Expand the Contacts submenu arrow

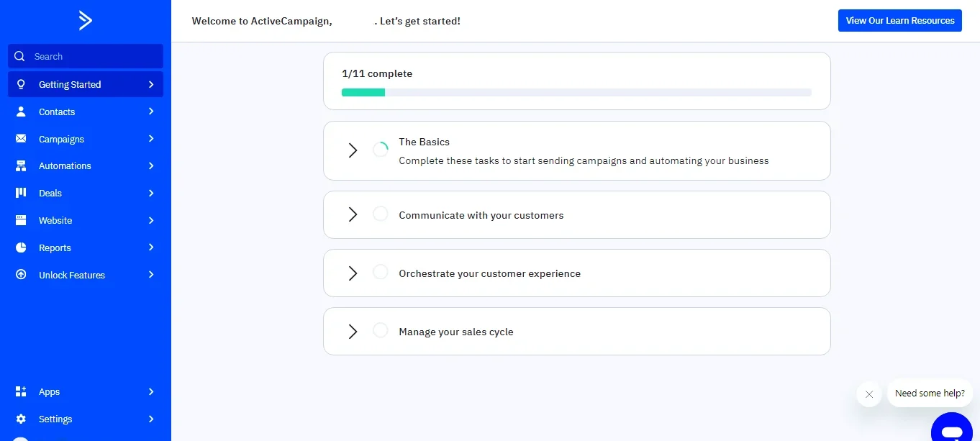(x=151, y=112)
